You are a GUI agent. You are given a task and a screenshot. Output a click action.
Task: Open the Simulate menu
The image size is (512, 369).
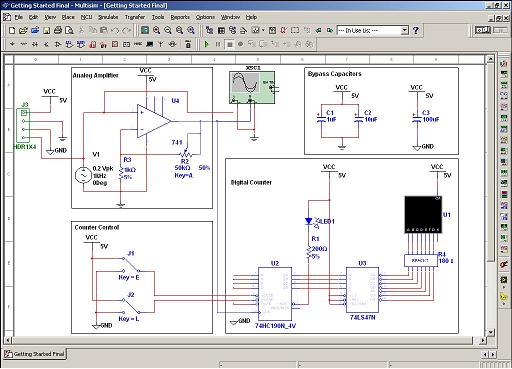[108, 17]
